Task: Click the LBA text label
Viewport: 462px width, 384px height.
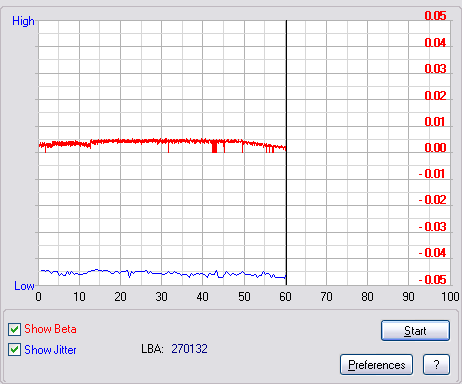Action: 152,349
